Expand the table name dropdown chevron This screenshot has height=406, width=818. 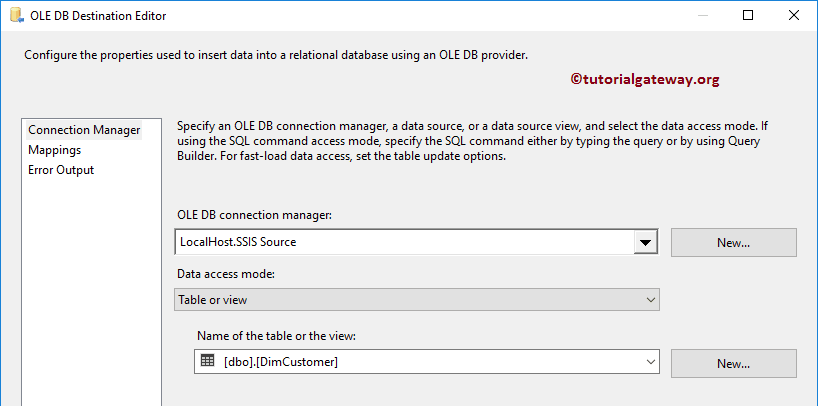point(649,362)
